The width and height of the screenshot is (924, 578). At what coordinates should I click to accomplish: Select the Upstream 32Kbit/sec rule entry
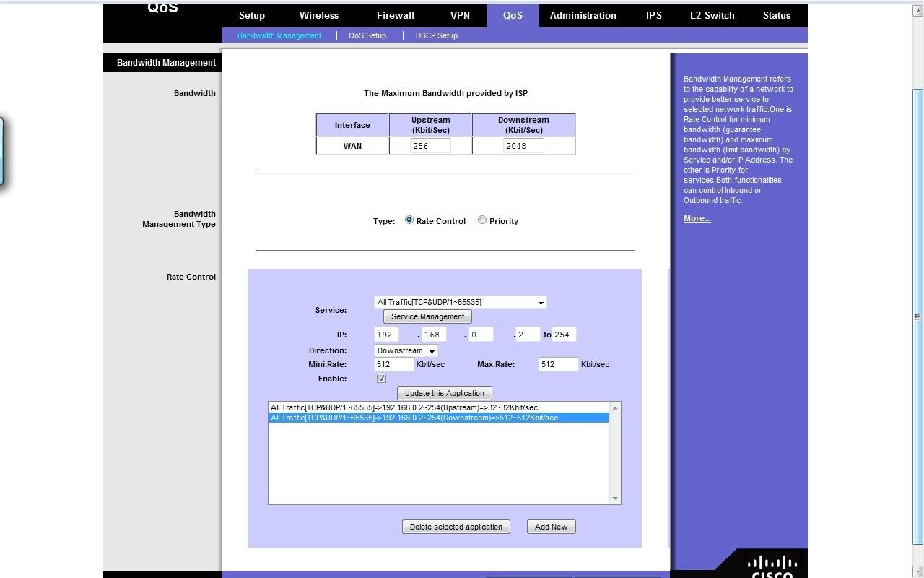(404, 407)
